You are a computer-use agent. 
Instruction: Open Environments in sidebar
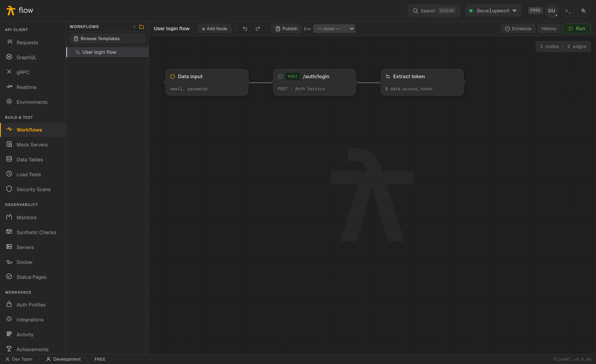pyautogui.click(x=33, y=102)
